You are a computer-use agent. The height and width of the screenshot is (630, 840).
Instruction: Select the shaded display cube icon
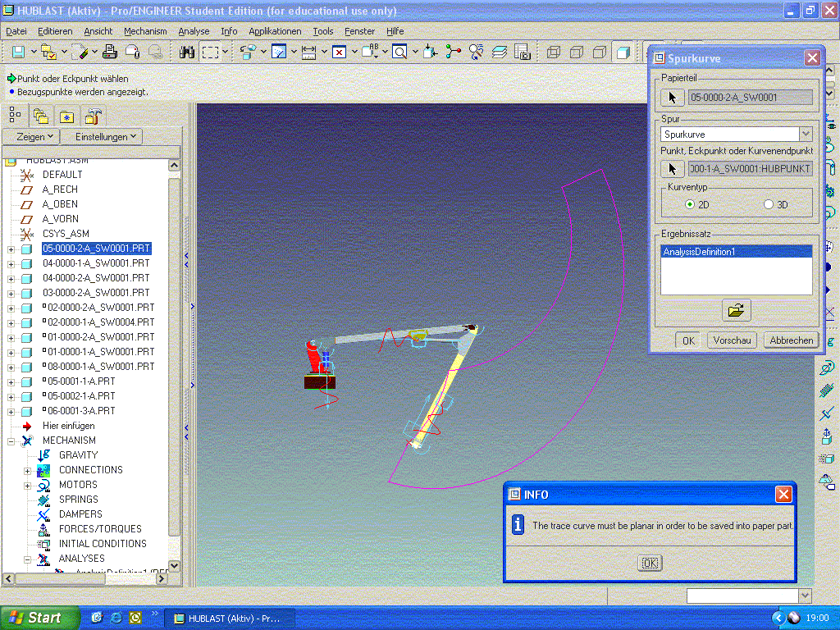pyautogui.click(x=623, y=52)
